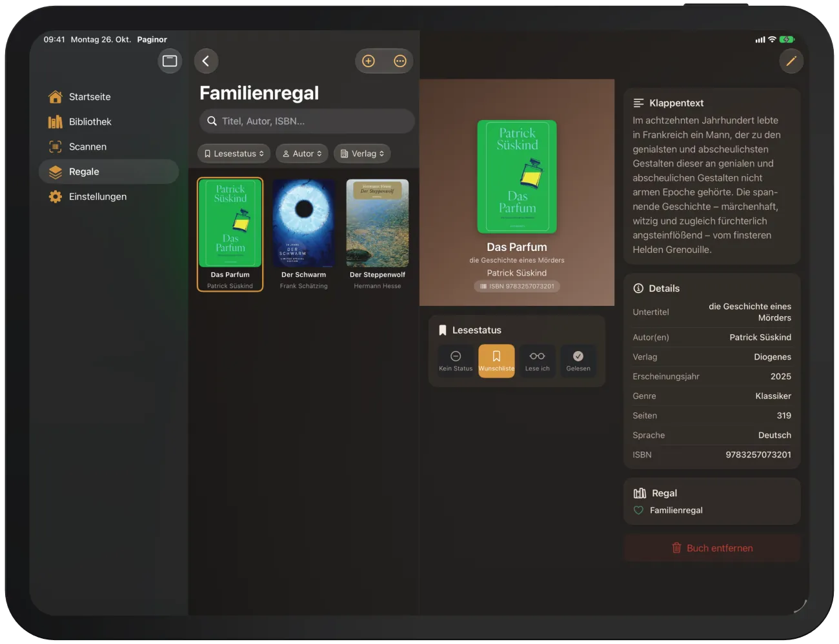Focus the Titel, Autor, ISBN search field
The image size is (839, 644).
(307, 121)
